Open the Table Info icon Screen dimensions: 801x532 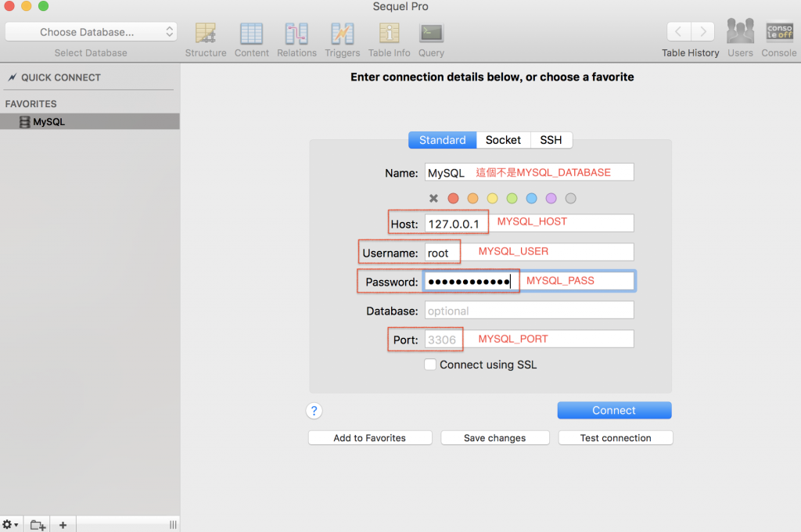[x=390, y=34]
